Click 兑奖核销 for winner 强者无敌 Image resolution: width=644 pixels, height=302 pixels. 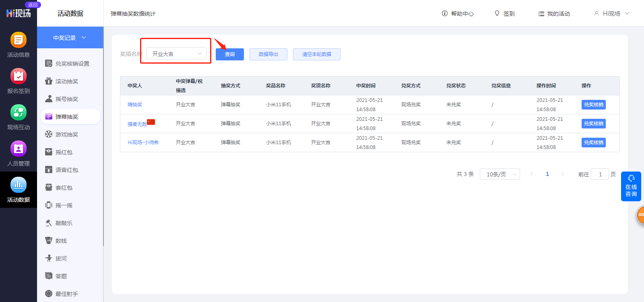click(x=594, y=124)
